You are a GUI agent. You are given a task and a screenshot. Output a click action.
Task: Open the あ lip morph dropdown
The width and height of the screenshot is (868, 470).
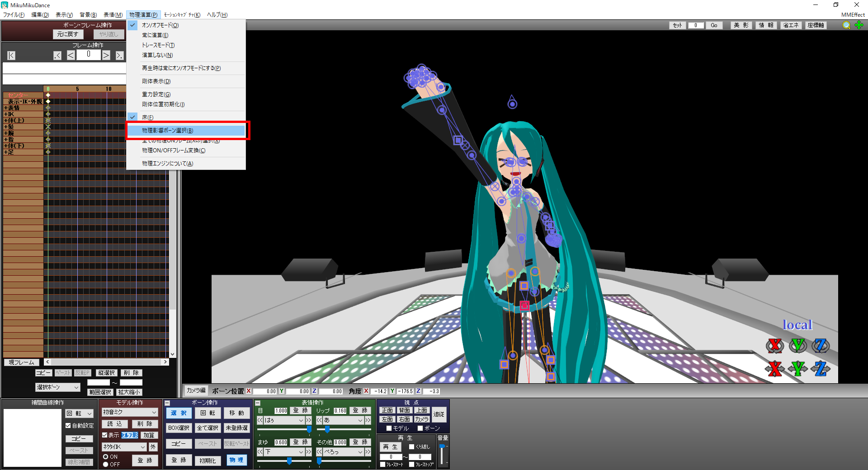344,420
